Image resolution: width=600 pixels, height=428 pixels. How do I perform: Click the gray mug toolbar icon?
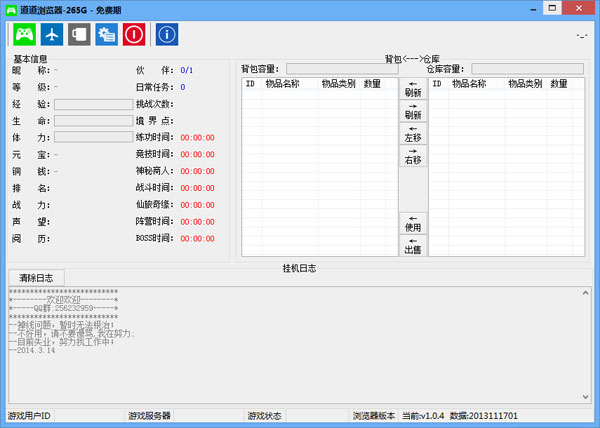(x=79, y=35)
